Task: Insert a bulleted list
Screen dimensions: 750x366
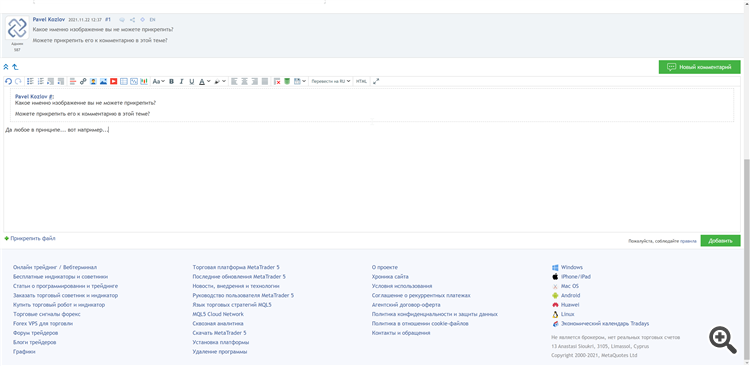Action: (30, 81)
